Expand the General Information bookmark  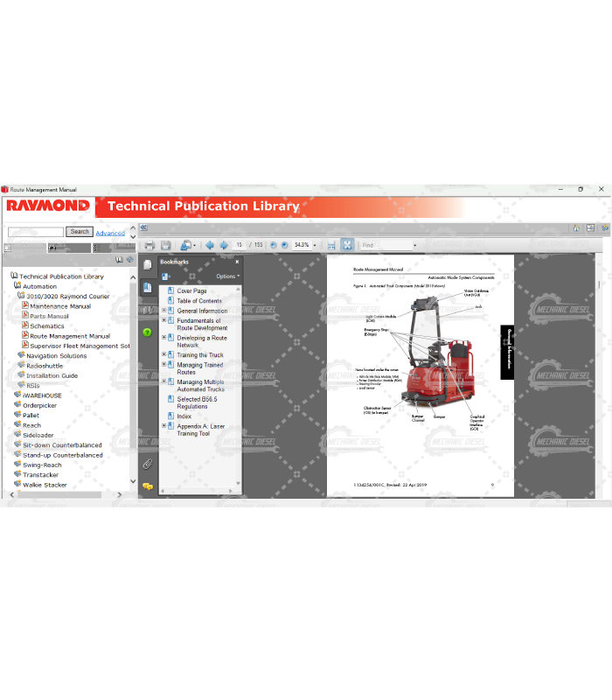(x=163, y=311)
